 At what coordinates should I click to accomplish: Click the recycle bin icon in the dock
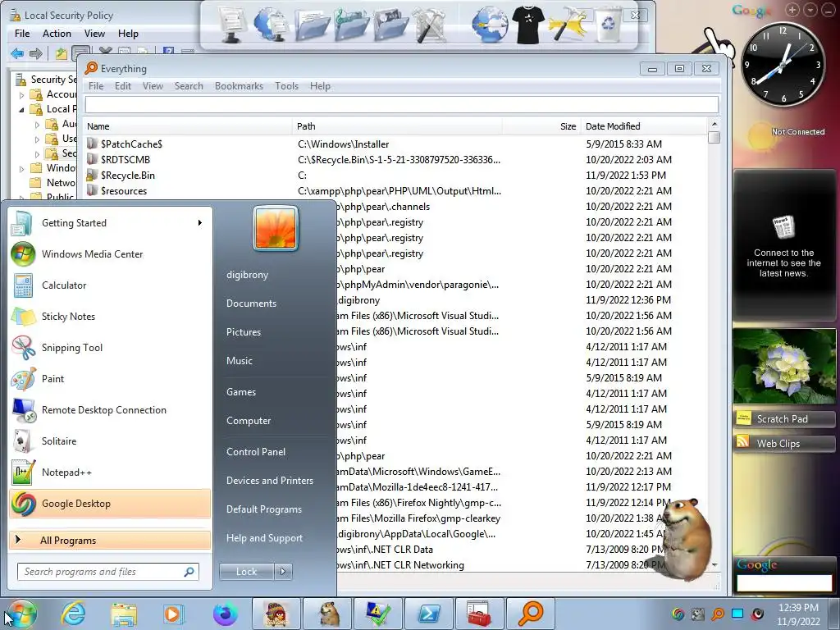click(x=608, y=25)
